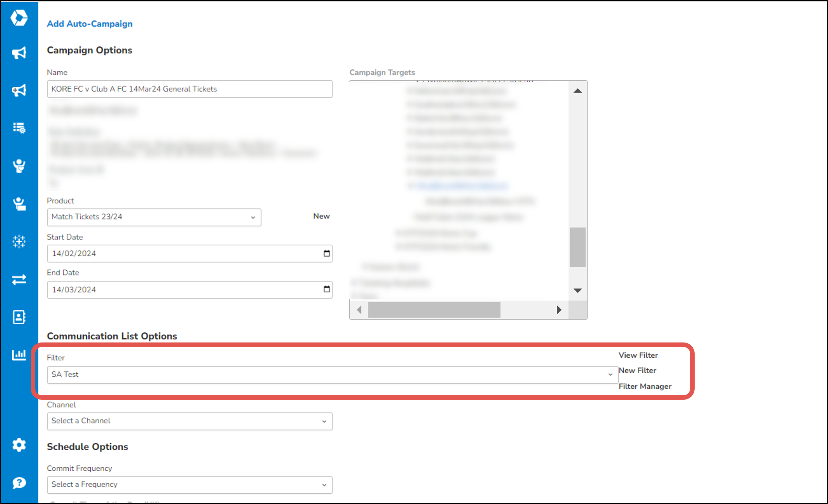Click the Campaign Targets vertical scrollbar thumb
The image size is (828, 504).
pos(578,247)
